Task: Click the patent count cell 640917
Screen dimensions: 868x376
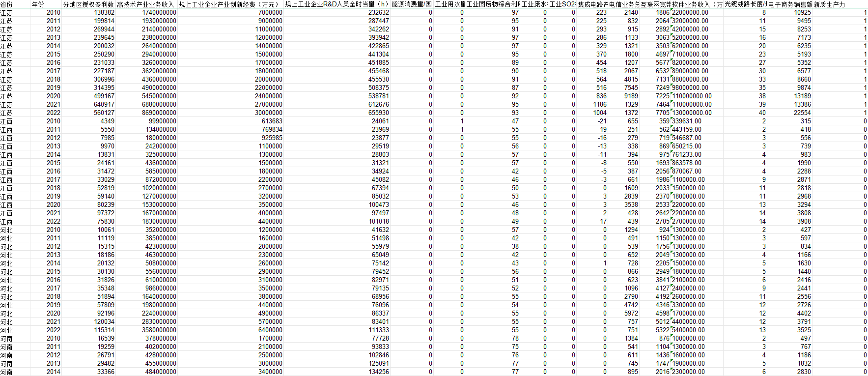Action: 104,105
